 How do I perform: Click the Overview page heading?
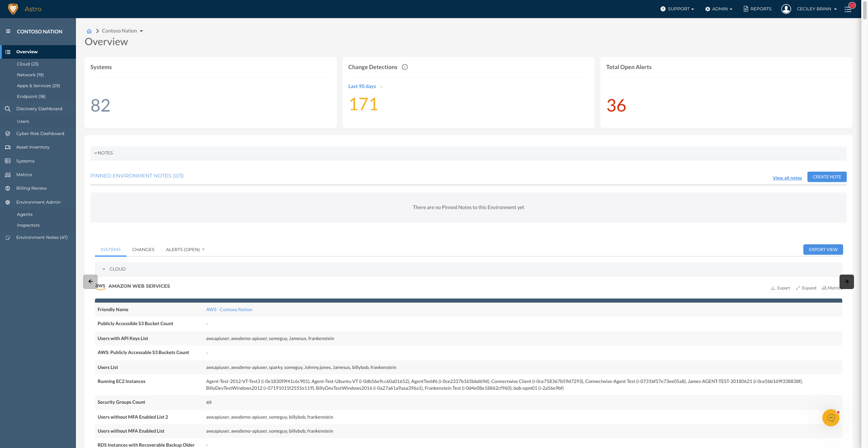[x=106, y=42]
